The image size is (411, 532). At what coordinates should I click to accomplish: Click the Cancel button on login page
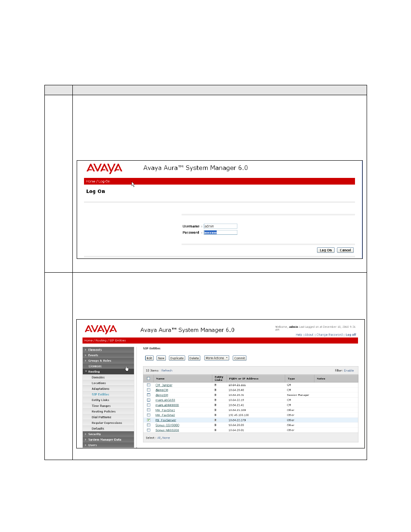[346, 250]
